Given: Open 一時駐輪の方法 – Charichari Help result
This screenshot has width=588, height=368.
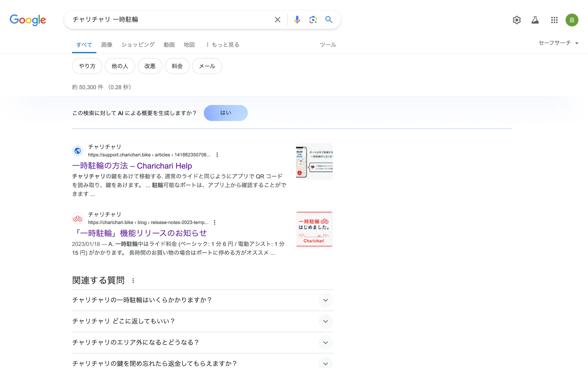Looking at the screenshot, I should click(132, 166).
